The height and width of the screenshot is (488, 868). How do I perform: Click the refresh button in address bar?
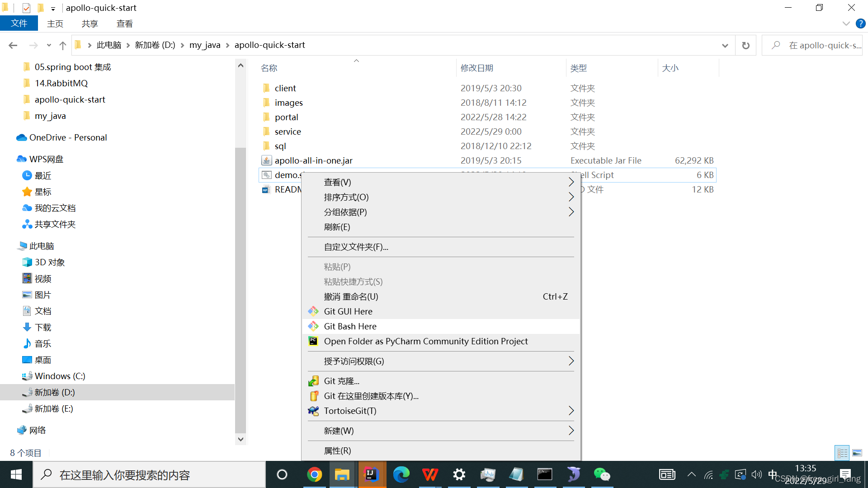click(x=746, y=45)
